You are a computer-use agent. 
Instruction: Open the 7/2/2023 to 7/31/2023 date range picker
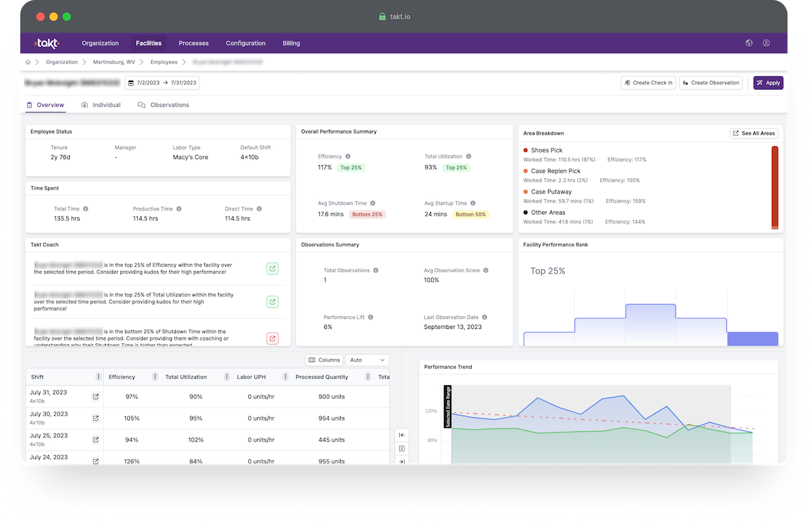pyautogui.click(x=162, y=83)
